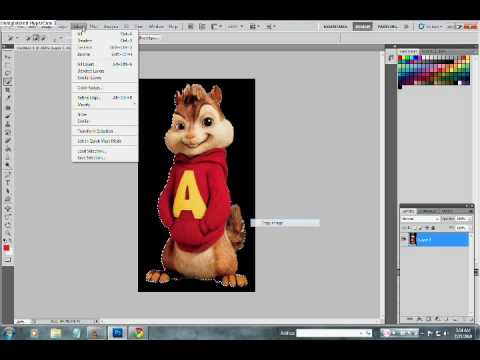Image resolution: width=480 pixels, height=360 pixels.
Task: Select the Brush tool
Action: pos(8,116)
